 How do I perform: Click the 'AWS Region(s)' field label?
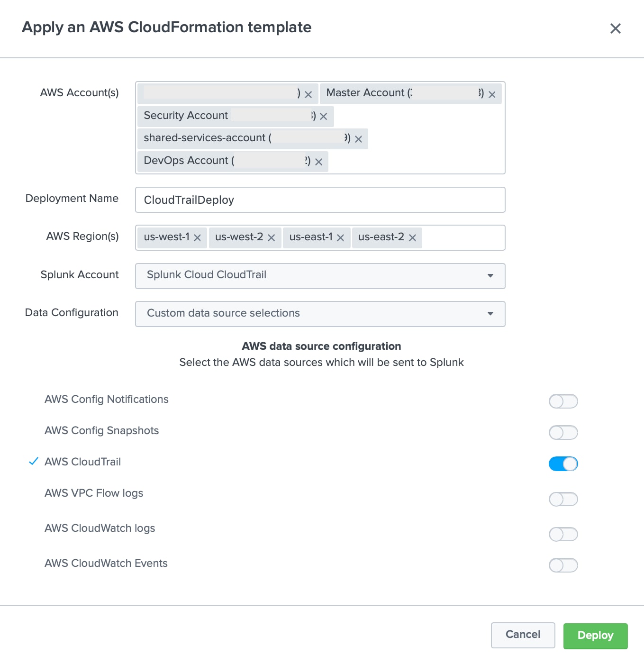(82, 236)
